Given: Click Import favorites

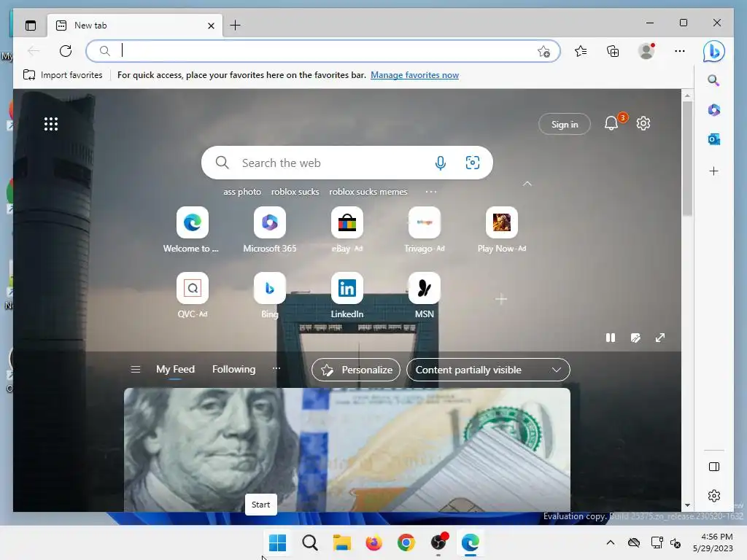Looking at the screenshot, I should [x=63, y=75].
